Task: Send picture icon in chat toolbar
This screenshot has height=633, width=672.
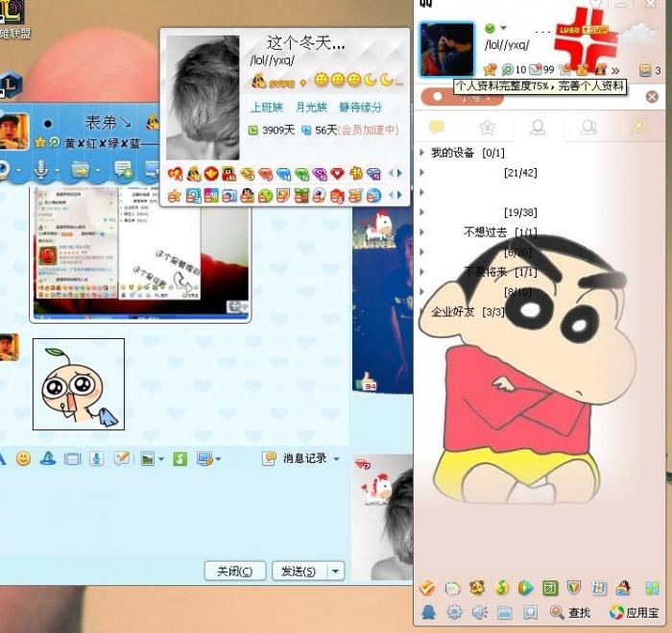Action: coord(148,459)
